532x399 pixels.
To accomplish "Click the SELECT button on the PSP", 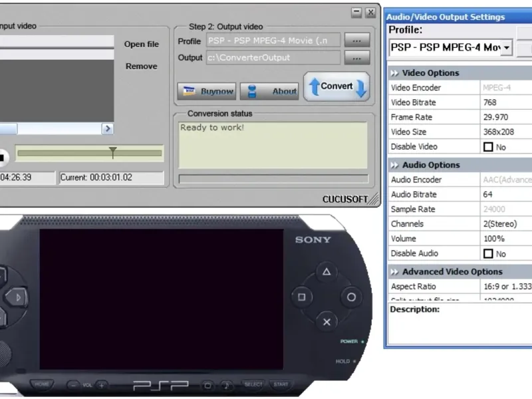I will [x=253, y=384].
